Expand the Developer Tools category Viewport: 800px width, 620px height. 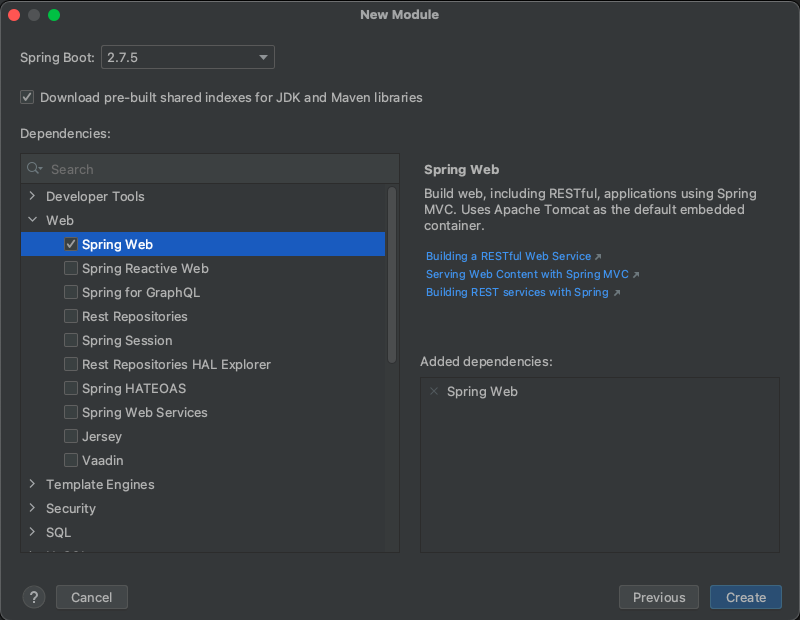click(x=33, y=196)
